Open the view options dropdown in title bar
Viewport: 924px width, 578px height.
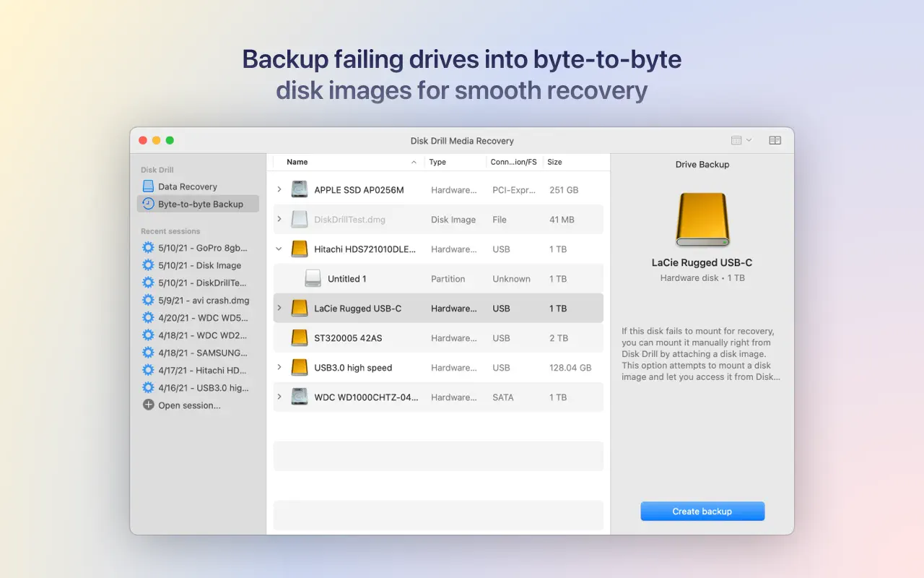pyautogui.click(x=741, y=140)
